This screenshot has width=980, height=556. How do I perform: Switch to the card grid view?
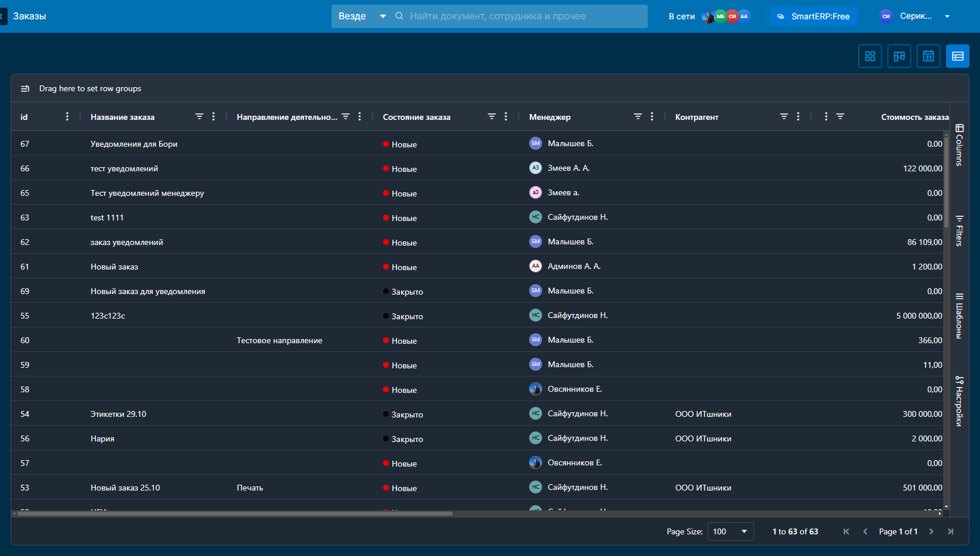click(869, 56)
